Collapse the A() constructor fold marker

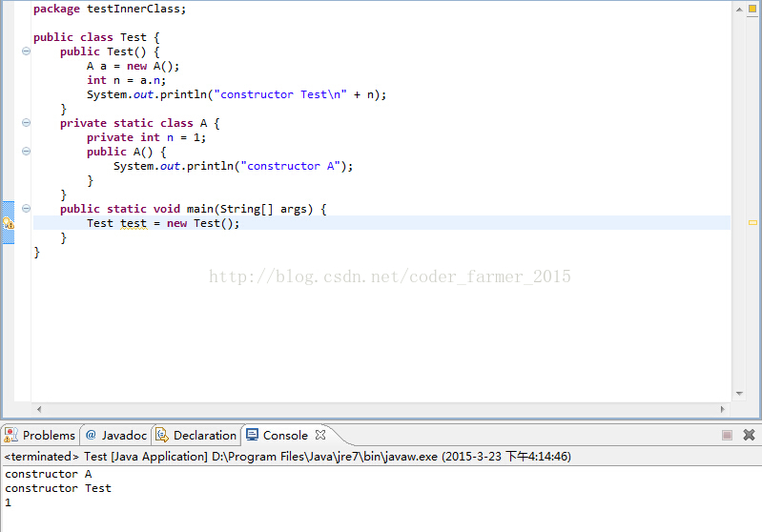[27, 151]
